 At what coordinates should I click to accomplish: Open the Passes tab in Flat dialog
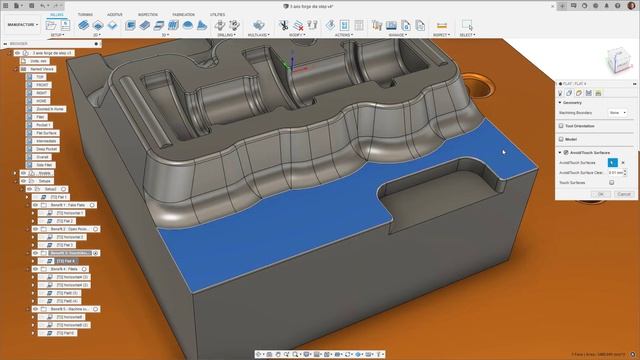[589, 93]
